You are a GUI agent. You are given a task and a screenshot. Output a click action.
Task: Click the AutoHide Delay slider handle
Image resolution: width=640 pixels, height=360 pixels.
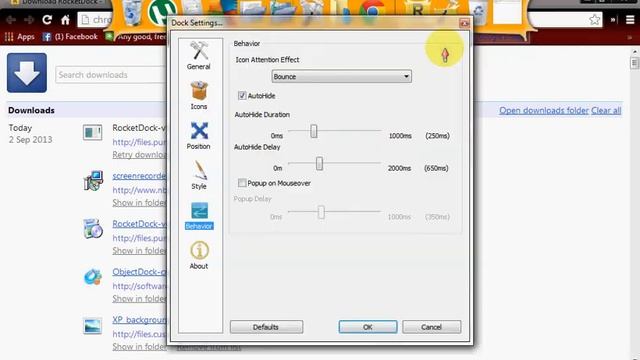pos(319,164)
